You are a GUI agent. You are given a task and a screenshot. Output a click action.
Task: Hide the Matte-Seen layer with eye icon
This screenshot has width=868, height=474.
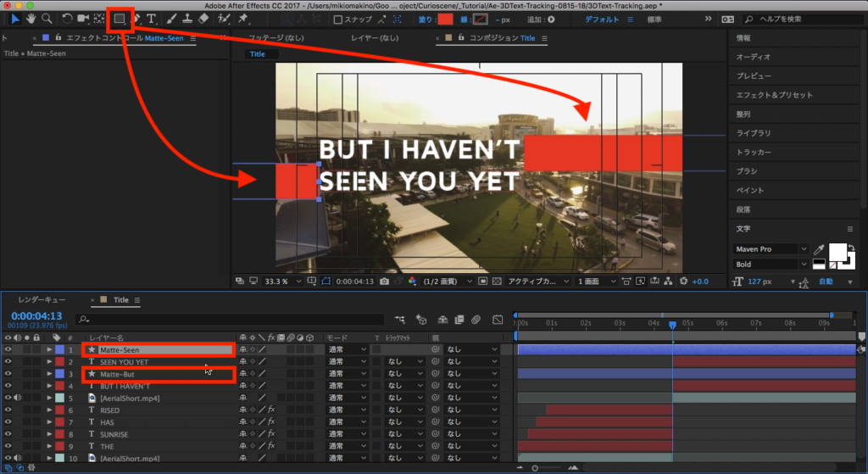tap(8, 349)
